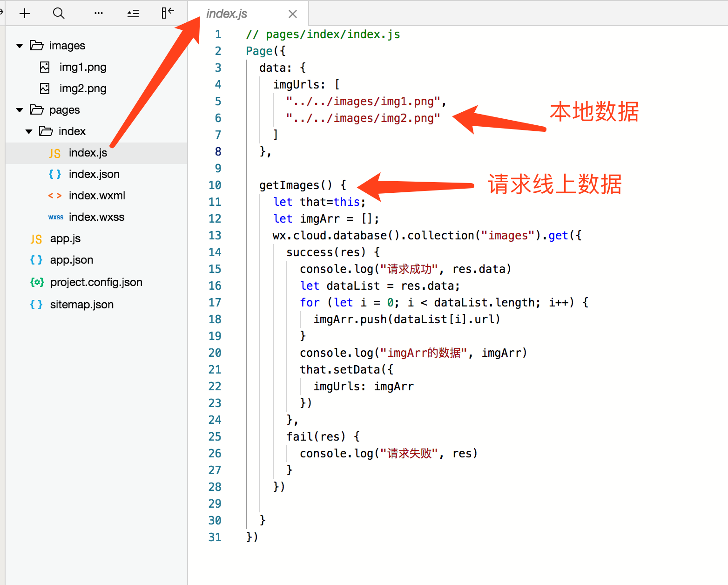Click line number 31 in the gutter
728x585 pixels.
215,537
